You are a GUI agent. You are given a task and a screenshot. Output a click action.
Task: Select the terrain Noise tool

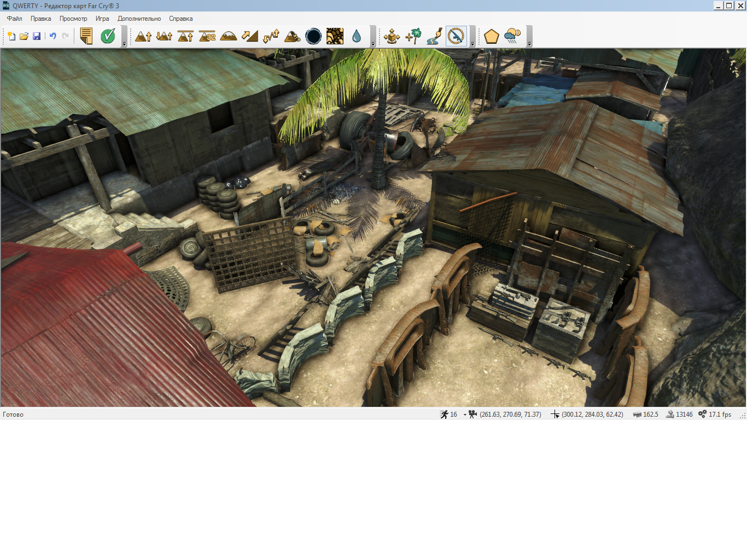(271, 36)
